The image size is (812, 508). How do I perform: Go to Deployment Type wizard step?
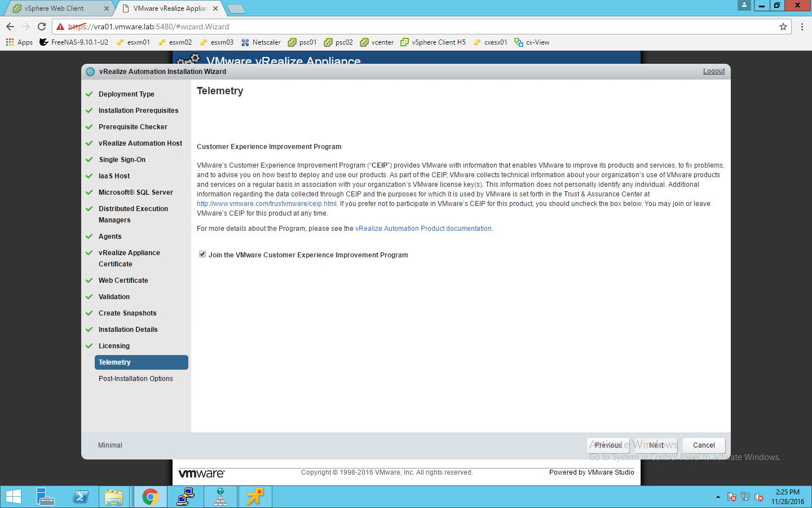(126, 94)
